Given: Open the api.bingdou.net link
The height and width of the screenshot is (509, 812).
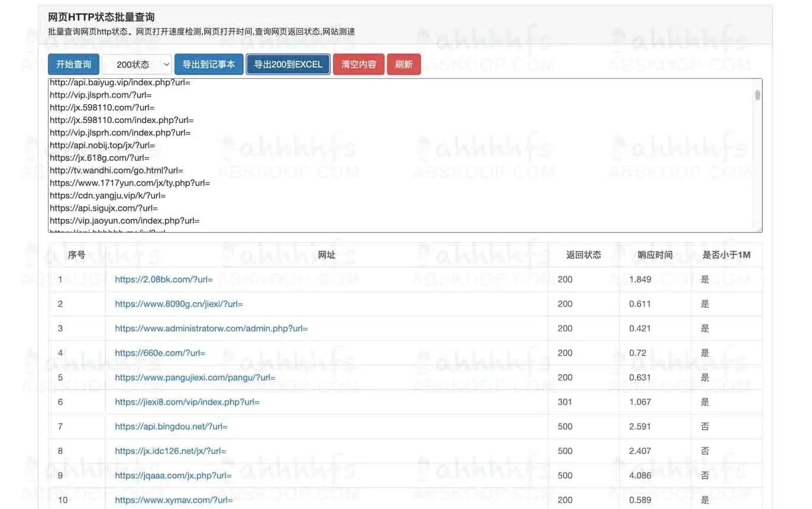Looking at the screenshot, I should click(x=171, y=426).
